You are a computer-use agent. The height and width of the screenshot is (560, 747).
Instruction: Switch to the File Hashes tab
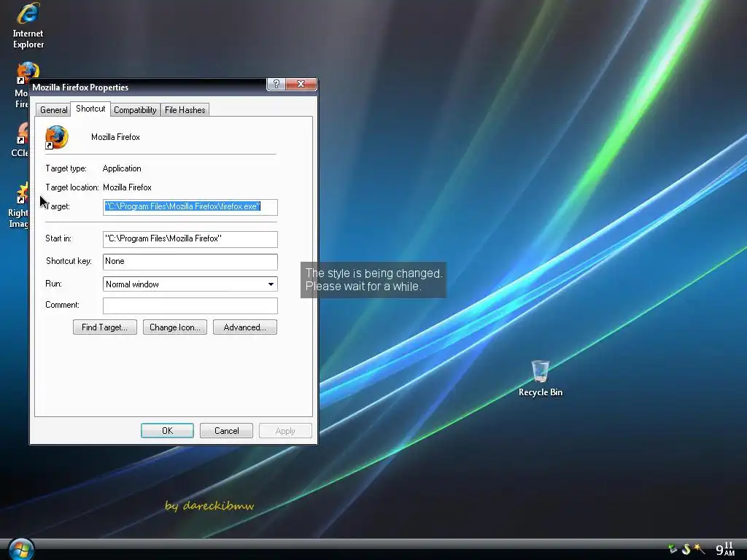click(185, 110)
